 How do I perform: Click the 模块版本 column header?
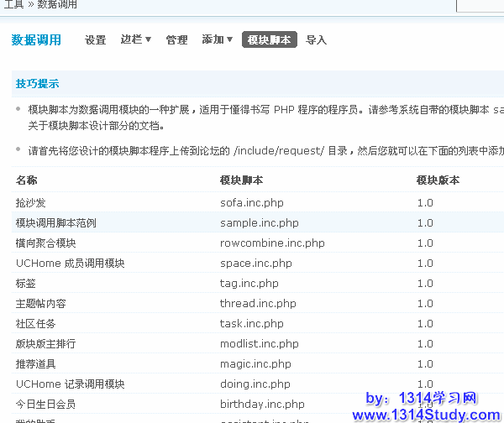(x=438, y=180)
